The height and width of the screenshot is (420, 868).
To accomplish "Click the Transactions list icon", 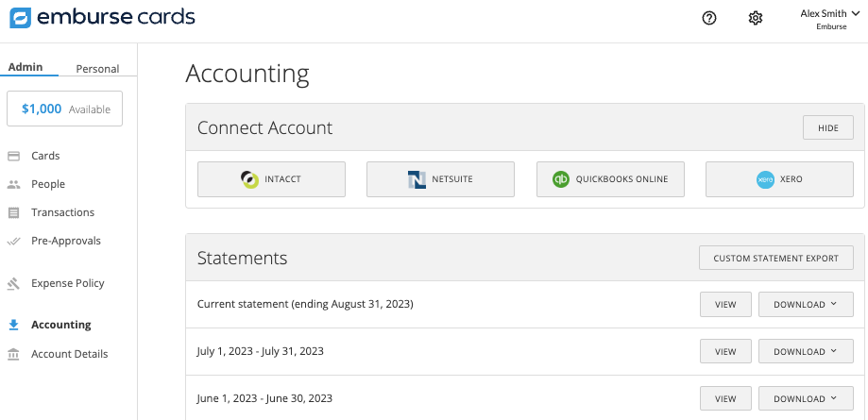I will [13, 212].
